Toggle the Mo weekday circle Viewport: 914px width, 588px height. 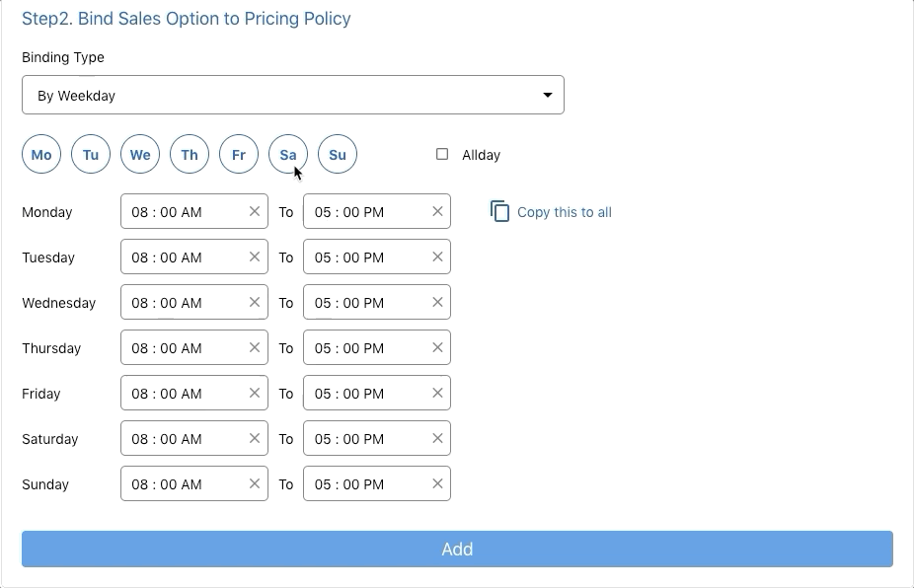[41, 155]
